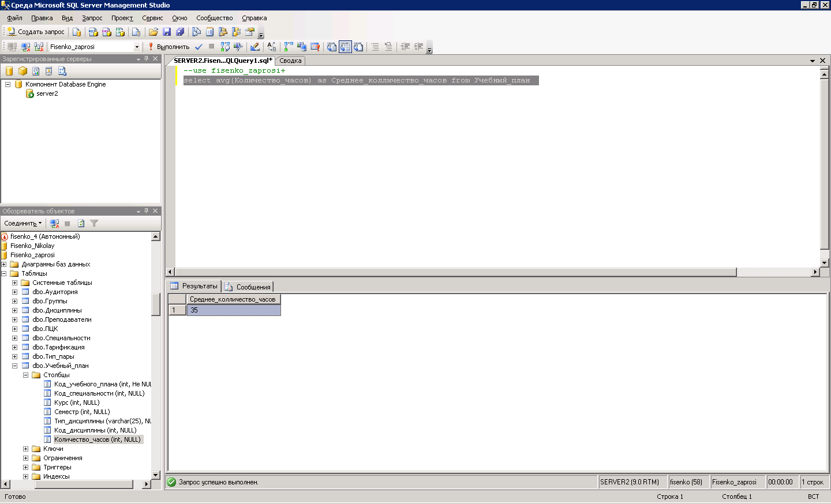Click the refresh icon in object explorer
Screen dimensions: 831x504
81,223
